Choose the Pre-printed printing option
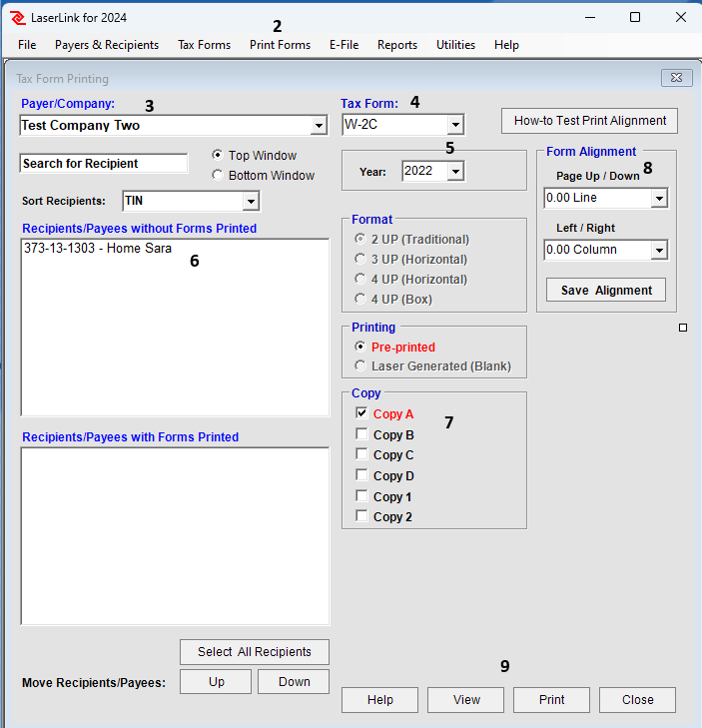 tap(362, 347)
